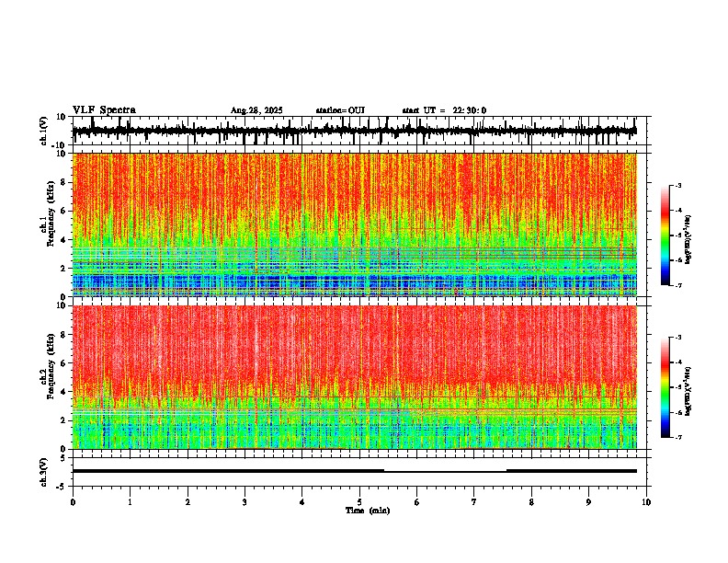Viewport: 728px width, 563px height.
Task: Select the "start UT = 22:30: 0" text
Action: [444, 110]
